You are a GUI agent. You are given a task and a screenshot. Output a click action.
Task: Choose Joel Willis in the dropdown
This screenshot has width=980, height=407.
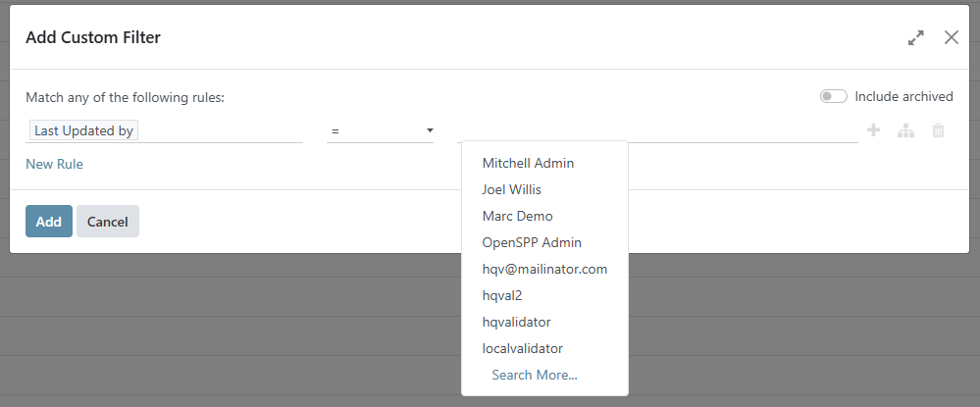[511, 189]
